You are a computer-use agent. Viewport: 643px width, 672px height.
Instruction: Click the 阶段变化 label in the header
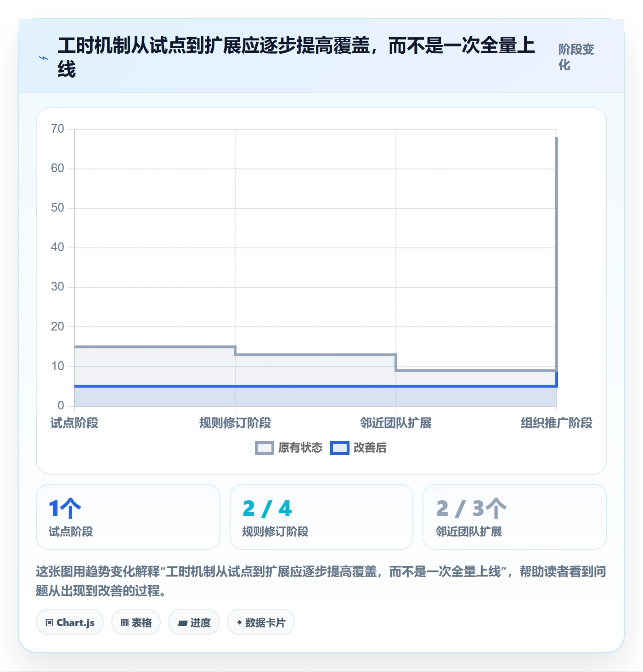pyautogui.click(x=576, y=57)
